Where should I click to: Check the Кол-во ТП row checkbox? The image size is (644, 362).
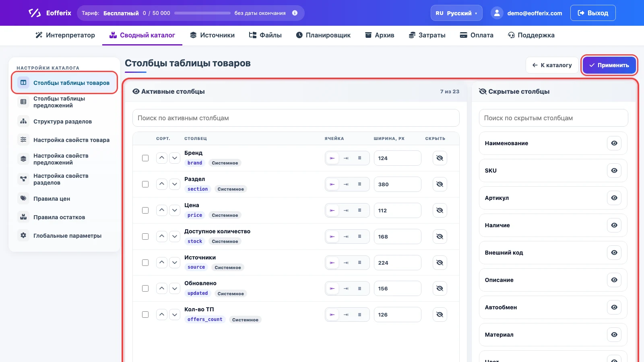pyautogui.click(x=145, y=315)
